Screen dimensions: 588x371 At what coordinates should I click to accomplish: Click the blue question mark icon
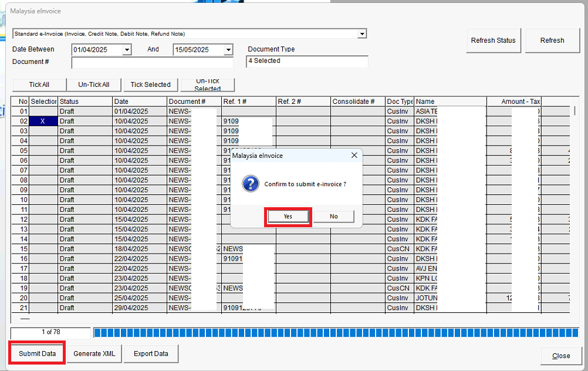tap(251, 184)
